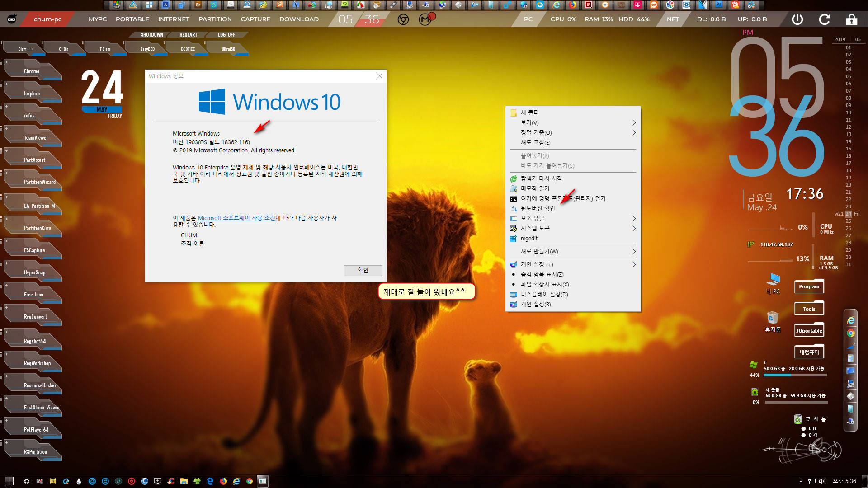Expand the 보조 유틸 submenu

(573, 218)
